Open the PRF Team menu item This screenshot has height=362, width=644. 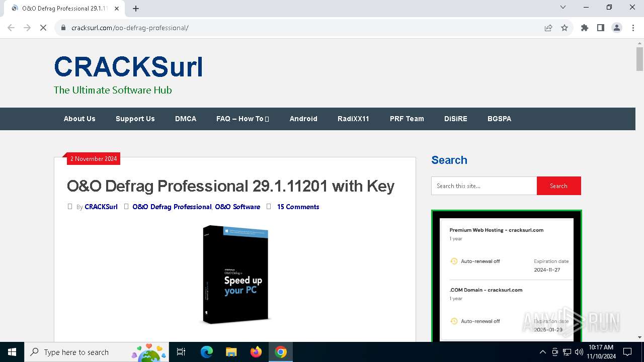click(x=407, y=119)
